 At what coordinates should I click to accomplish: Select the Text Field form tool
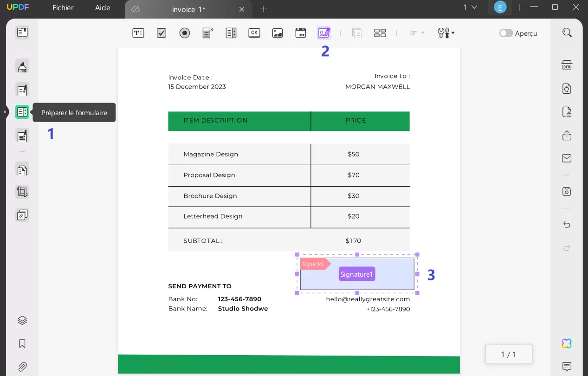coord(138,32)
